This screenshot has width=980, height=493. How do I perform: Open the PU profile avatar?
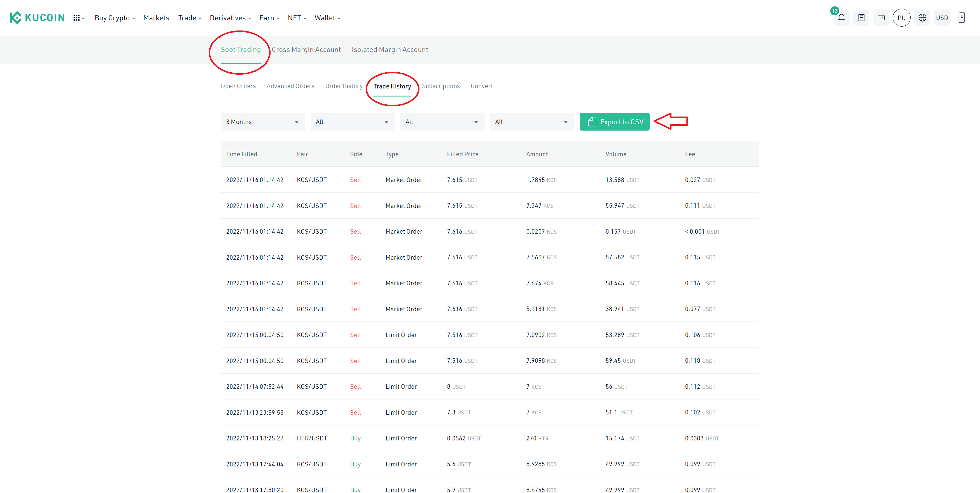[x=901, y=18]
